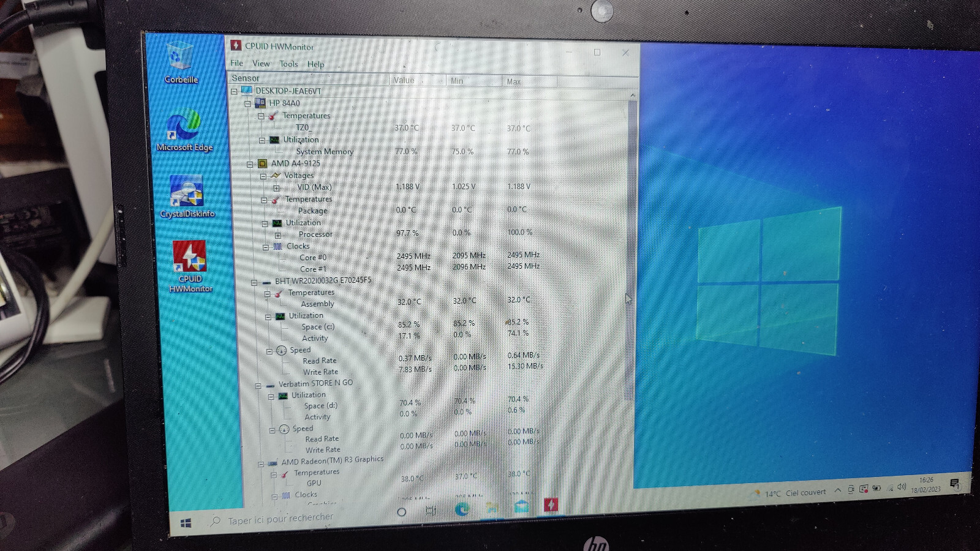This screenshot has width=980, height=551.
Task: Expand the Processor utilization entry
Action: coord(278,235)
